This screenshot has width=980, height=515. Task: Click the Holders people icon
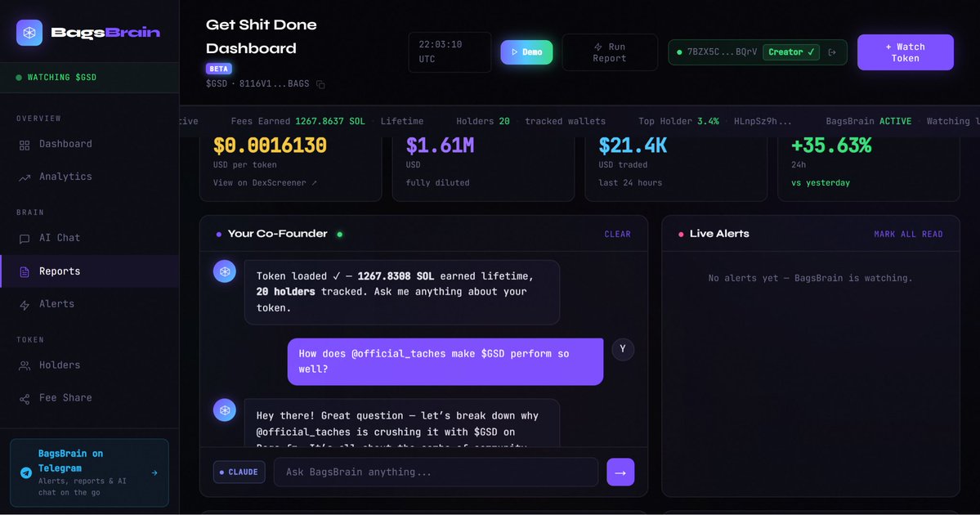pos(25,366)
